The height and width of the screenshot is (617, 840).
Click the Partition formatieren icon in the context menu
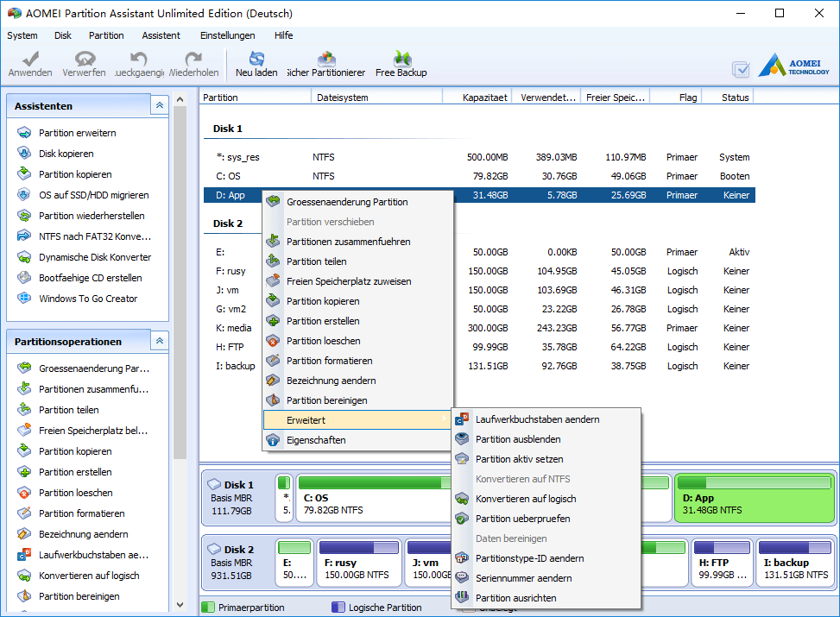[x=273, y=361]
